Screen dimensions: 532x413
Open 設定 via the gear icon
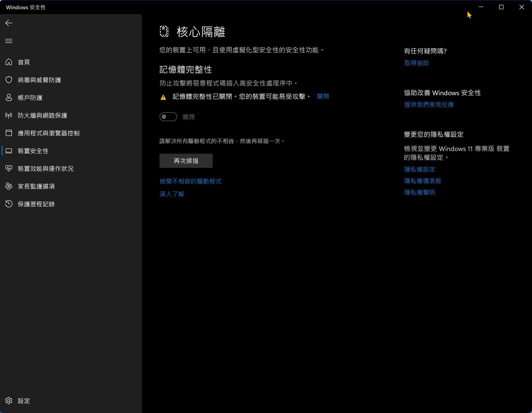click(24, 401)
